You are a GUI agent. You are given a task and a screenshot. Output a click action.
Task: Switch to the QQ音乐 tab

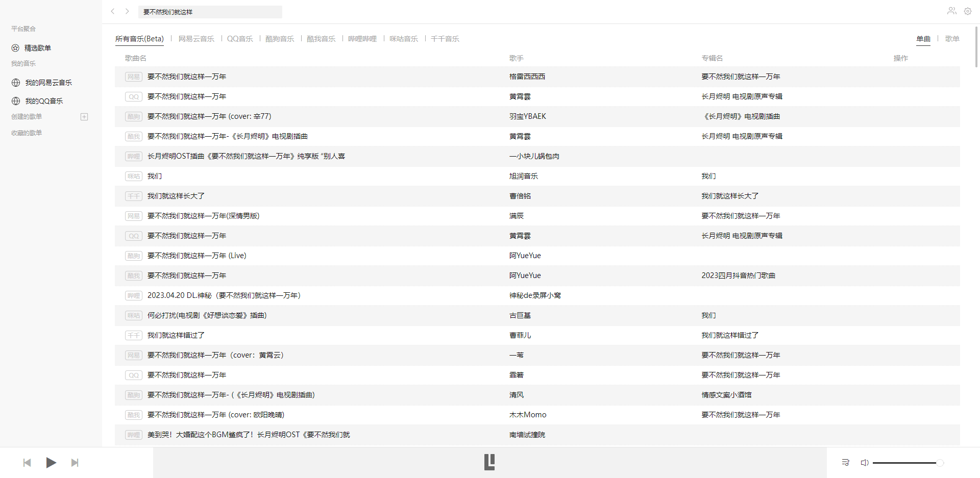239,38
